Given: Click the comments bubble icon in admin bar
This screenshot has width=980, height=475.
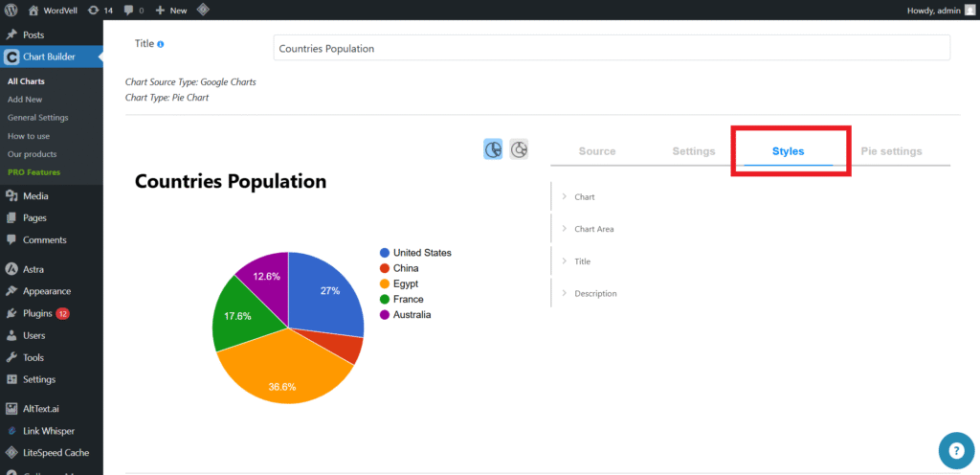Looking at the screenshot, I should tap(132, 10).
